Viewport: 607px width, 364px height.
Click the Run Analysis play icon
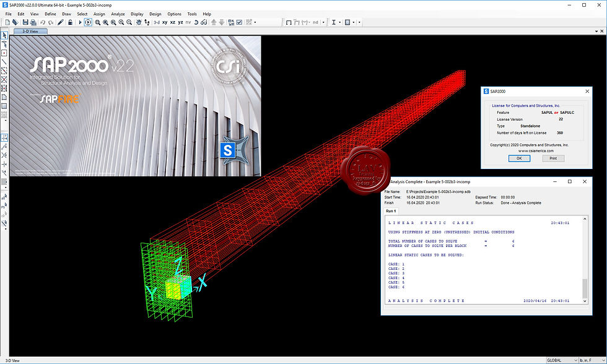point(80,22)
